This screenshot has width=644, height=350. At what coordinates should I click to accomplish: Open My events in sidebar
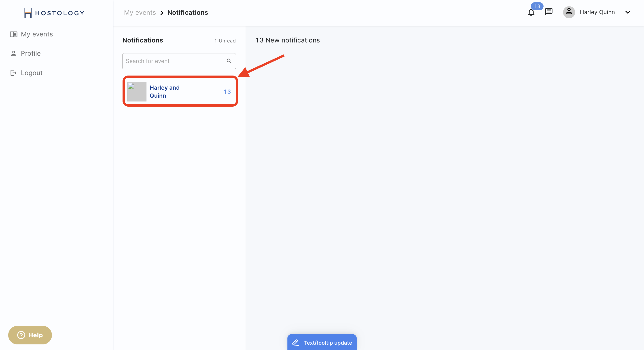point(31,34)
